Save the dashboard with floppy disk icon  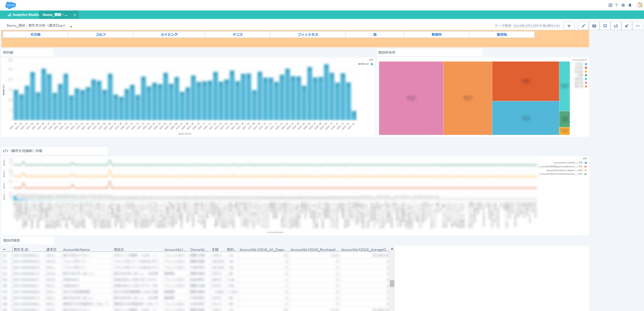[x=594, y=26]
